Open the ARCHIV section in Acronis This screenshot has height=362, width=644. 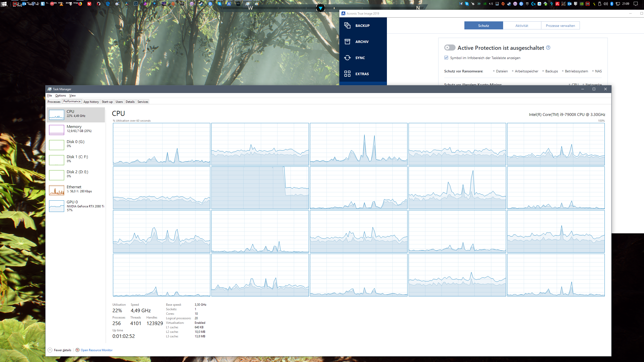[362, 42]
